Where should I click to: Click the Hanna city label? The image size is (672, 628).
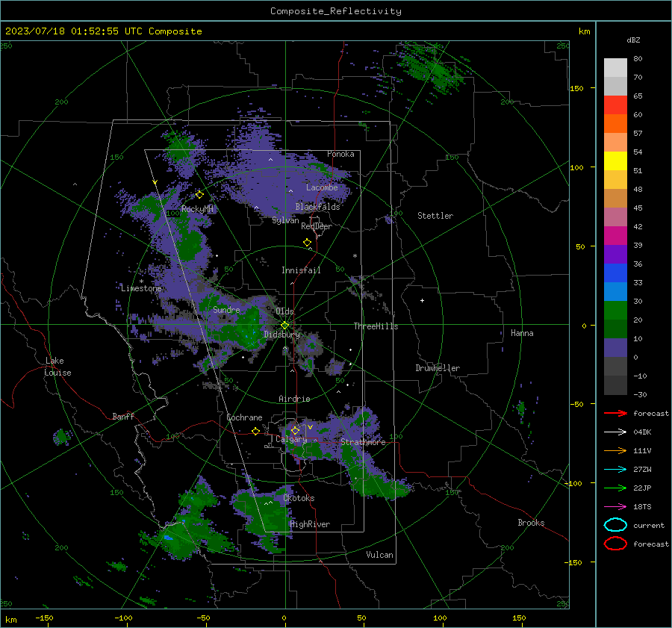(522, 333)
